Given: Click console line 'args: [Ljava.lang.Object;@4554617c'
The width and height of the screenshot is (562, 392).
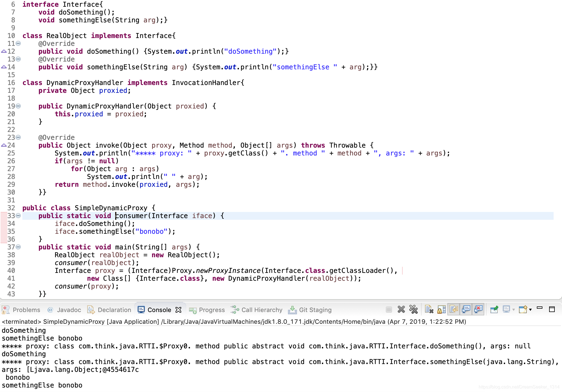Looking at the screenshot, I should (x=70, y=369).
